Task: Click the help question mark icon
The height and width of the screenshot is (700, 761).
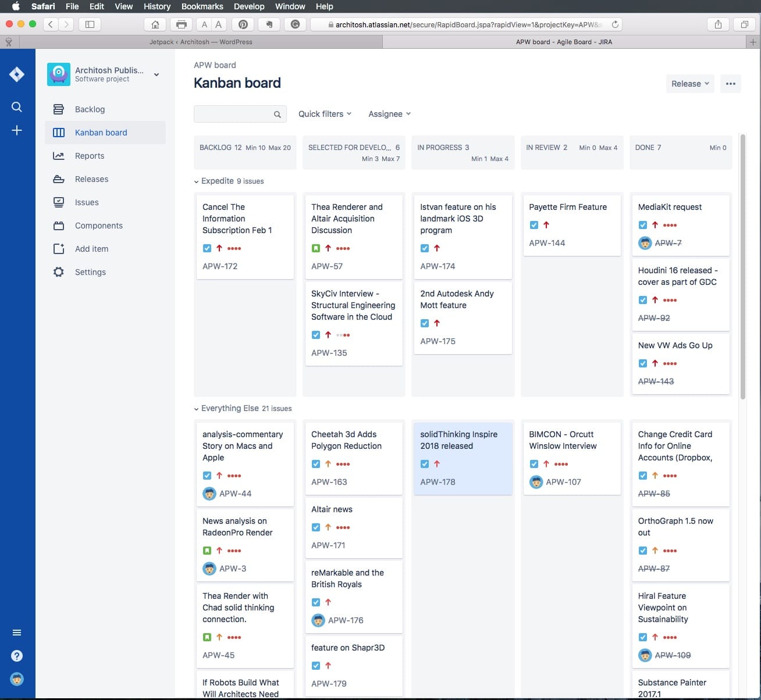Action: point(17,656)
